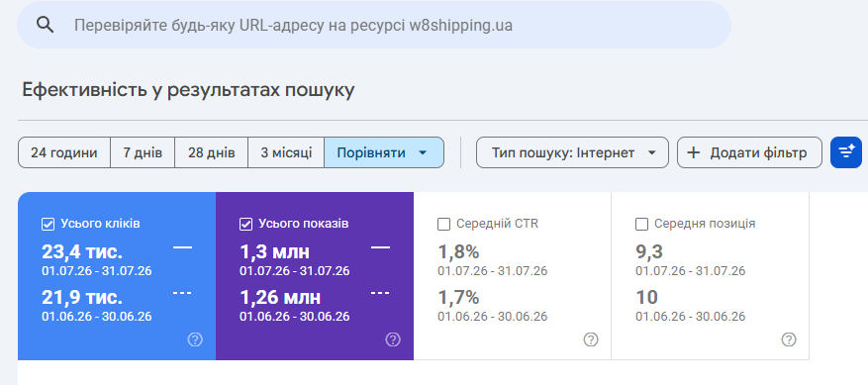
Task: Click the Додати фільтр button
Action: (x=749, y=152)
